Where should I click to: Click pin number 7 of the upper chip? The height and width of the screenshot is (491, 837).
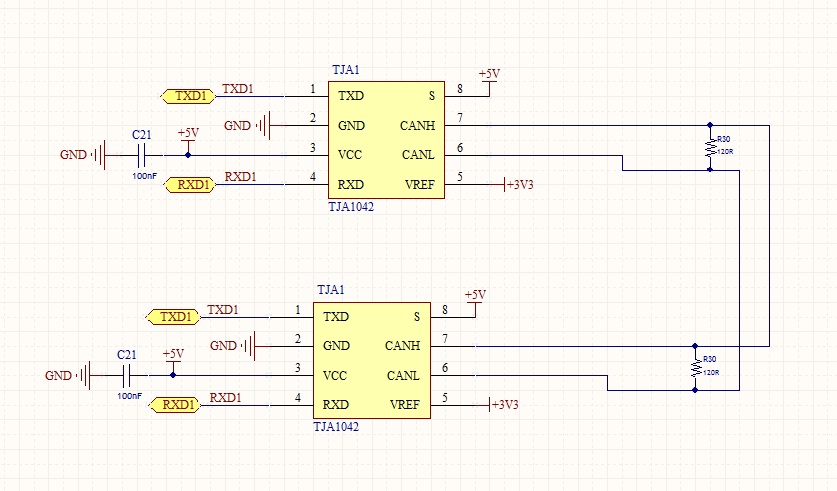tap(460, 118)
